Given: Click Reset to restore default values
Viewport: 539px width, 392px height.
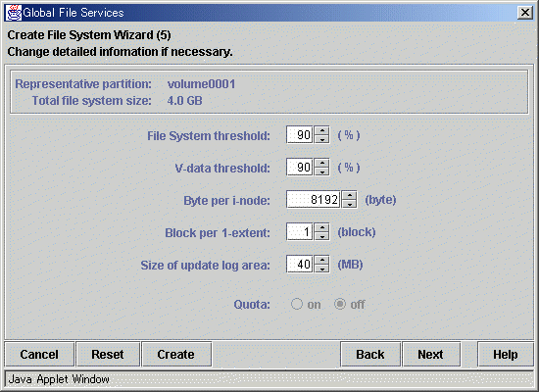Looking at the screenshot, I should [x=108, y=354].
